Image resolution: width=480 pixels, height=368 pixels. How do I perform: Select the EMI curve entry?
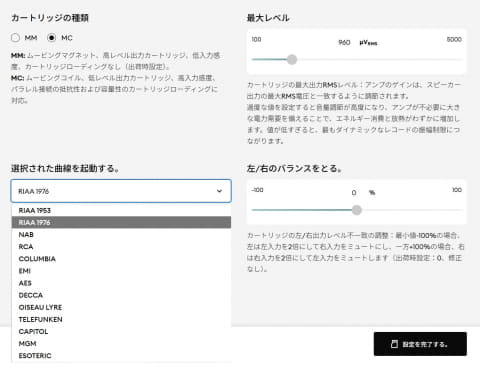121,271
